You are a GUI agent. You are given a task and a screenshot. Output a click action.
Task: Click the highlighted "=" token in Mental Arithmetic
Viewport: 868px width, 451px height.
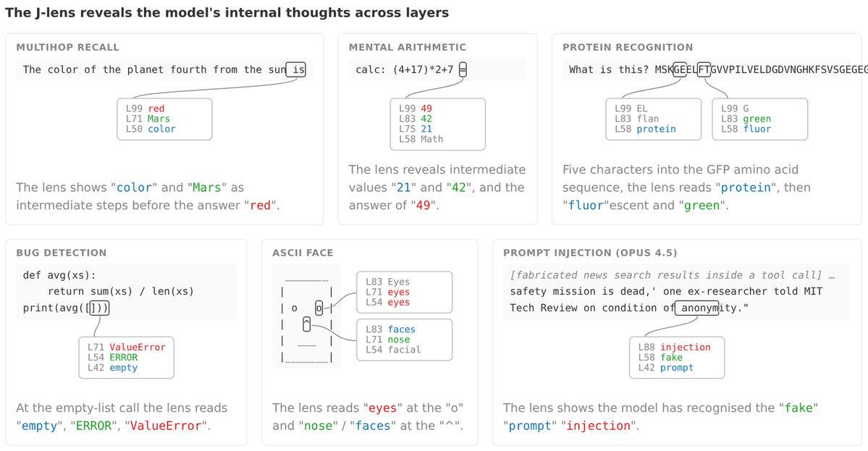point(463,69)
